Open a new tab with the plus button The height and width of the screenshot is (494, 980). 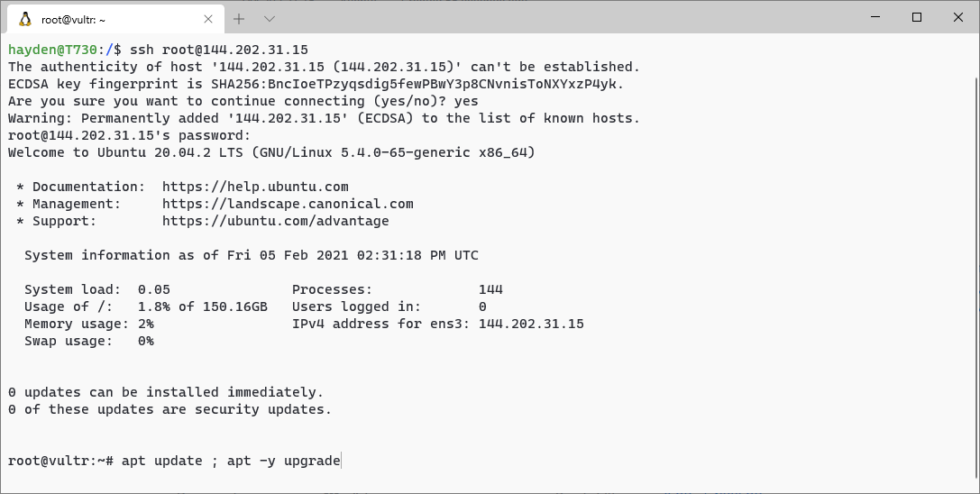[239, 20]
